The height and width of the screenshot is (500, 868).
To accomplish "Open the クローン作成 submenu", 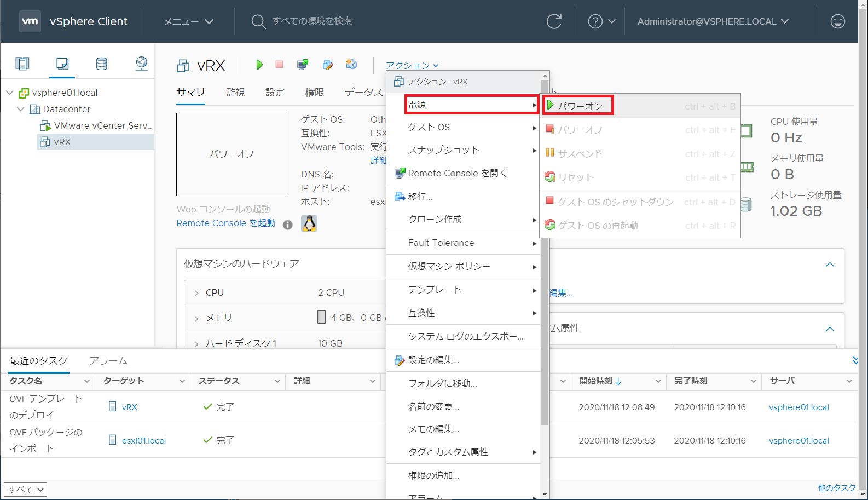I will click(464, 219).
